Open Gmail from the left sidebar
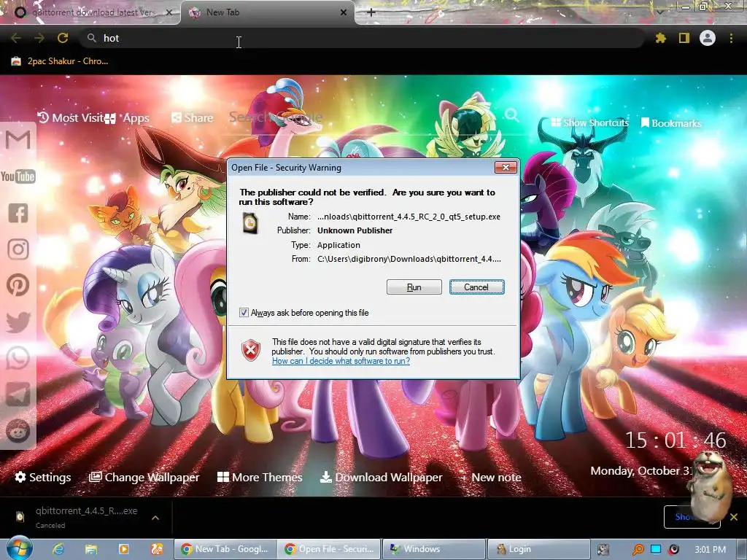Screen dimensions: 747x560 18,140
